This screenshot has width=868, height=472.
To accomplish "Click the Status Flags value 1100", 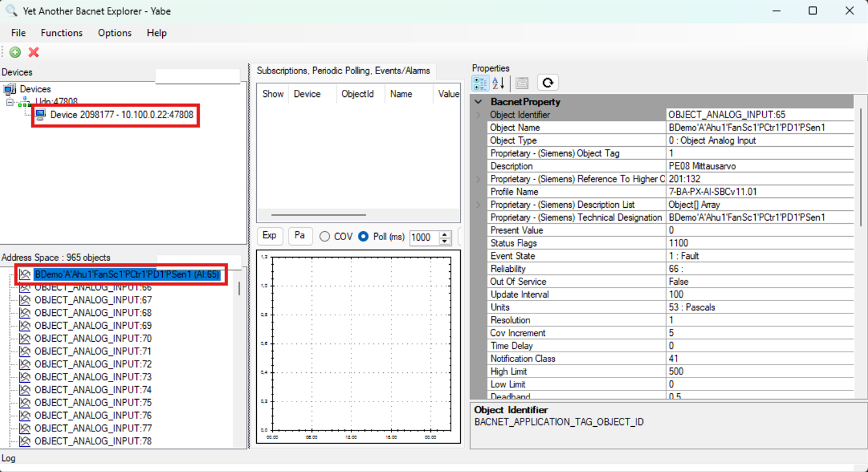I will [678, 243].
